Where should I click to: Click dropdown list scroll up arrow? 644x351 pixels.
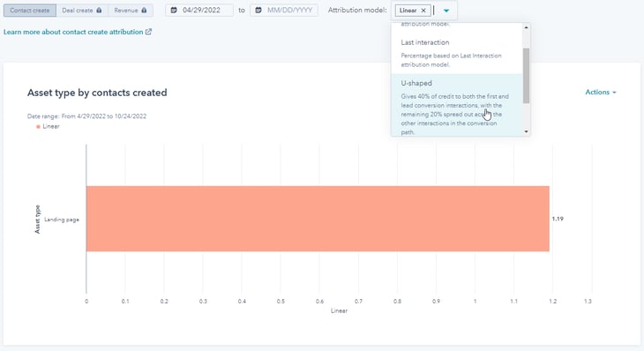point(526,27)
